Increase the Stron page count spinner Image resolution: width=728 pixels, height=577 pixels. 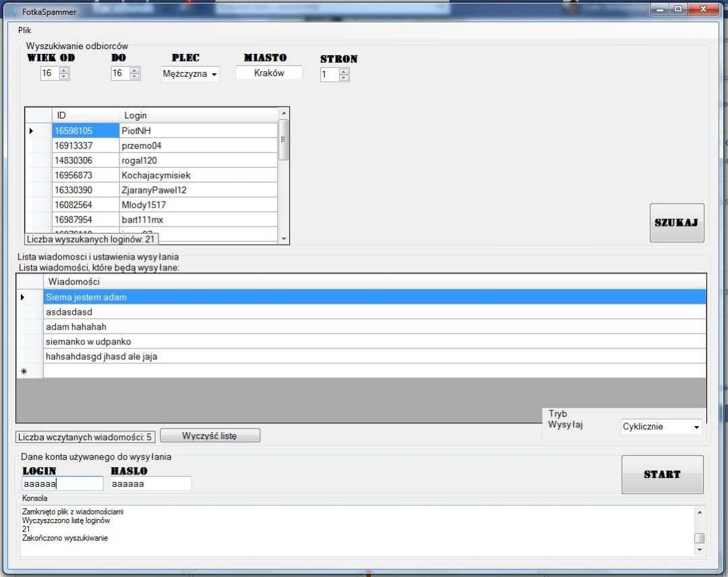click(x=344, y=71)
